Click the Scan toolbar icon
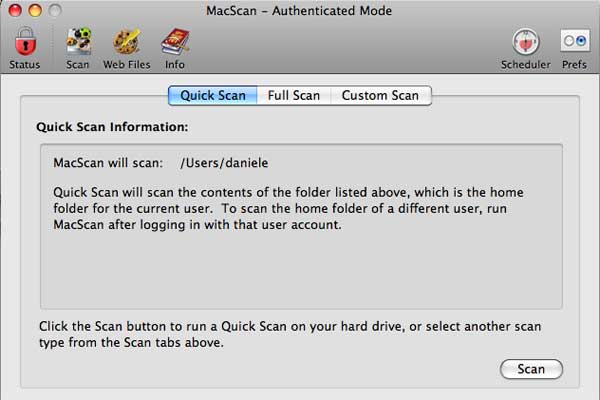600x400 pixels. coord(78,42)
